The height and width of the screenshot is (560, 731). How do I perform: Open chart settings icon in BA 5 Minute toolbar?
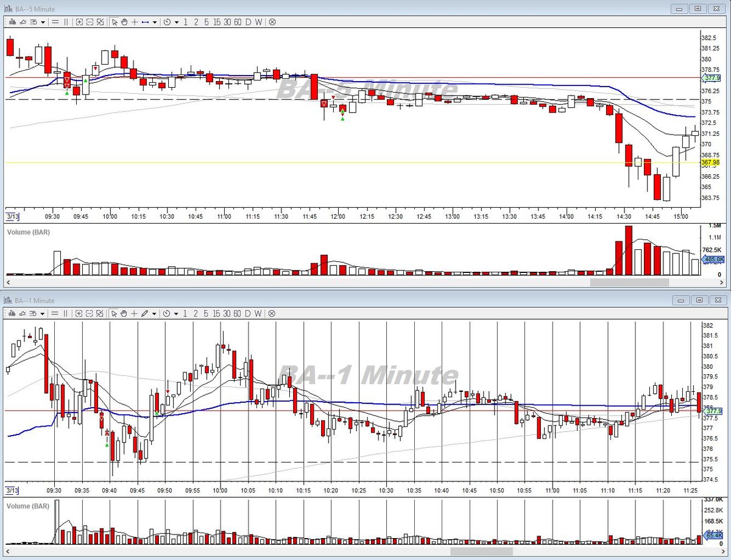click(x=34, y=22)
